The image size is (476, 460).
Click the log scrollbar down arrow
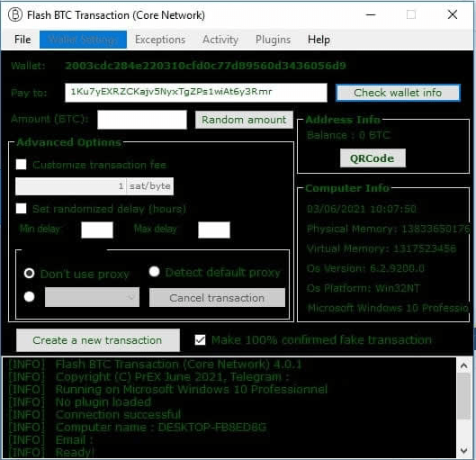463,451
